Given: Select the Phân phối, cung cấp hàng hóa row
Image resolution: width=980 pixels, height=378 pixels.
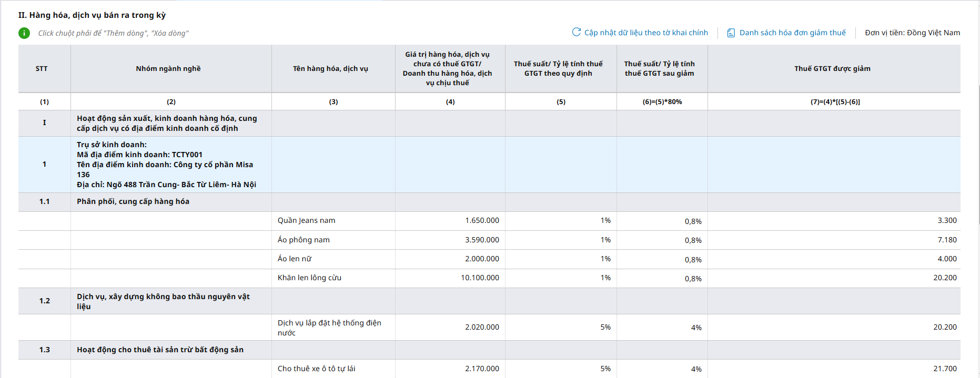Looking at the screenshot, I should click(133, 202).
